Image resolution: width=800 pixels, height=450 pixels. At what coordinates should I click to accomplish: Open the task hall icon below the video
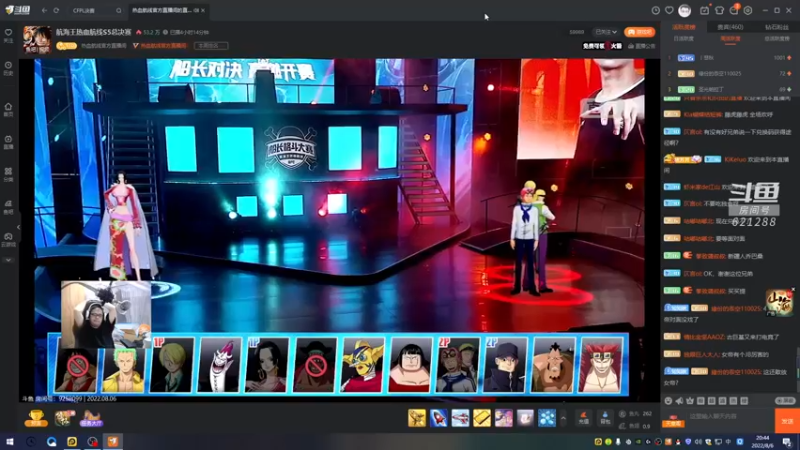tap(91, 418)
